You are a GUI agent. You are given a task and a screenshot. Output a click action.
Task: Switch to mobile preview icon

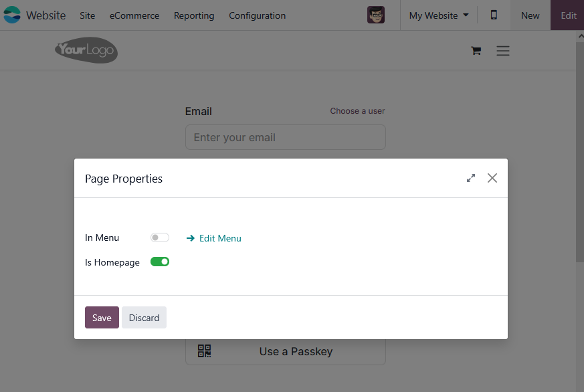tap(494, 15)
